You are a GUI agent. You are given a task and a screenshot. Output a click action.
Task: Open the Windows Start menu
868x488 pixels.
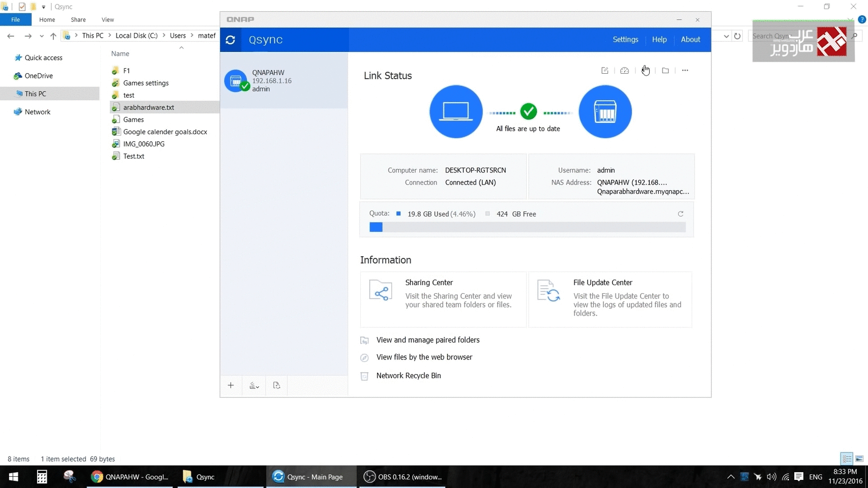tap(14, 477)
